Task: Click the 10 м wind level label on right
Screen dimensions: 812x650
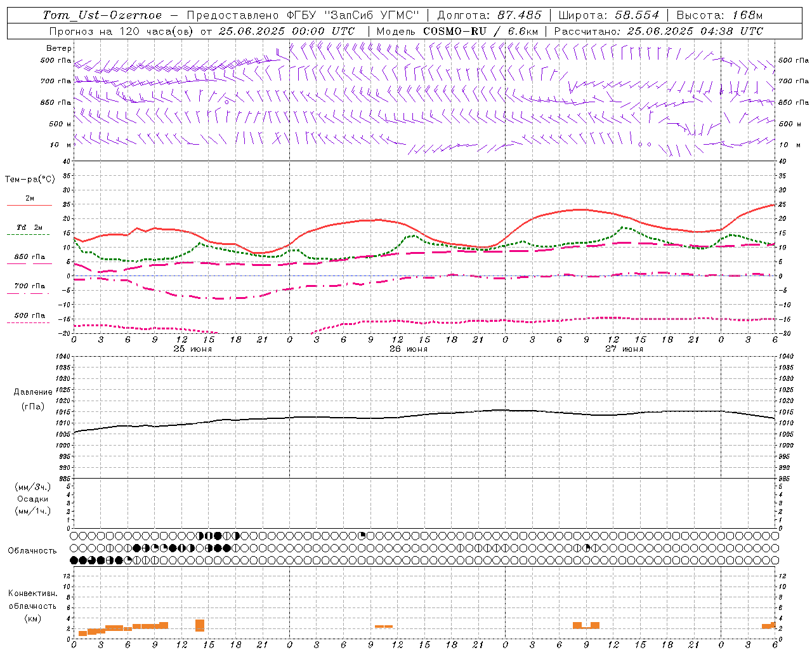Action: coord(789,145)
